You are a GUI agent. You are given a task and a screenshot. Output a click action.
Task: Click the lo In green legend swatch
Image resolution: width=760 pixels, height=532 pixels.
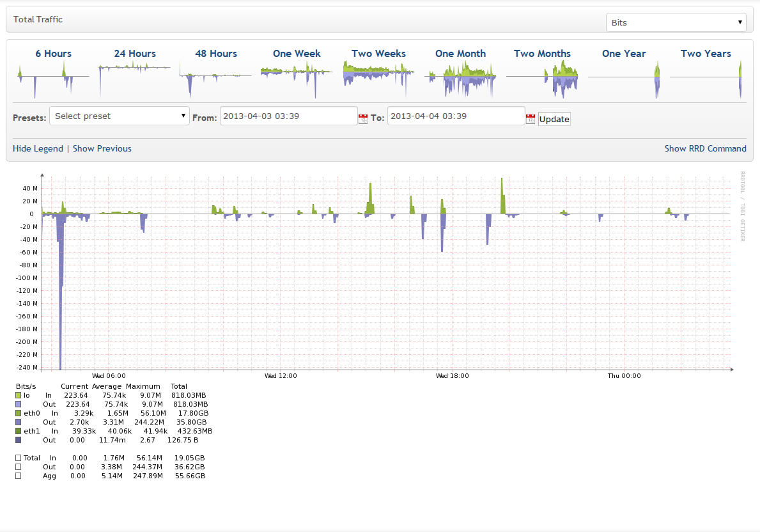point(18,396)
